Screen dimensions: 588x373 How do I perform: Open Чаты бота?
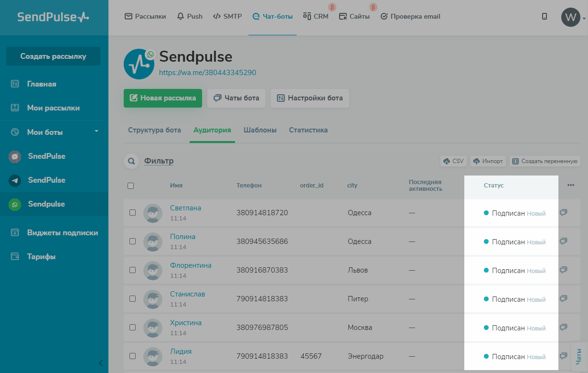point(236,98)
